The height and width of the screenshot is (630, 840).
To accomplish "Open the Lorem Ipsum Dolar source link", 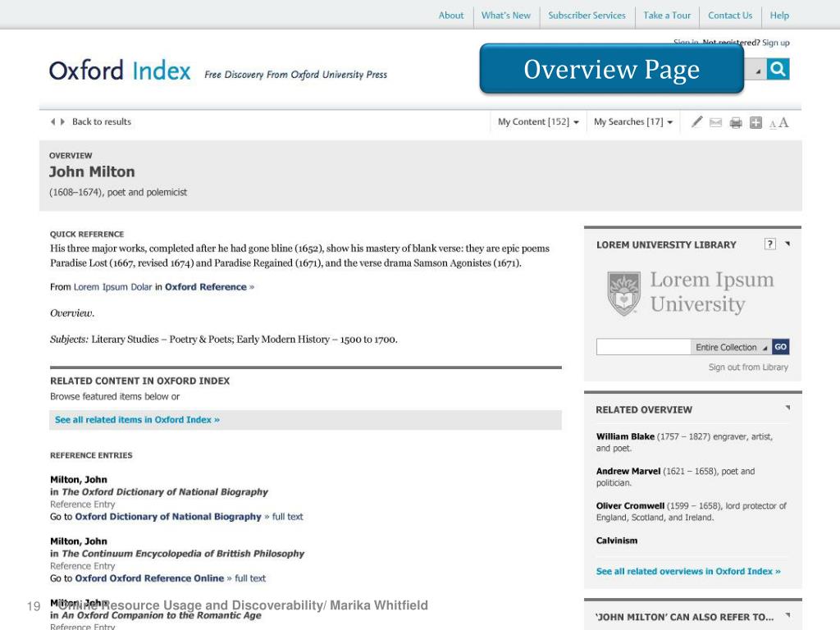I will pyautogui.click(x=112, y=287).
